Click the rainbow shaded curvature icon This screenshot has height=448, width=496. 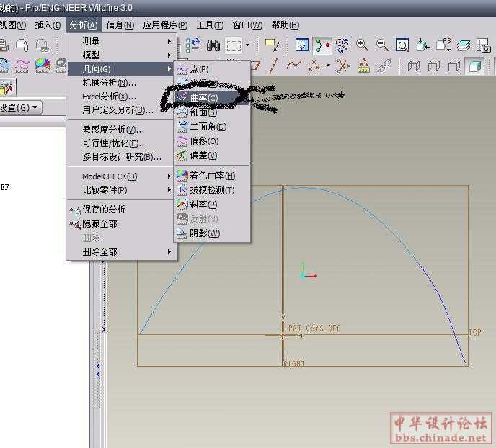click(43, 66)
